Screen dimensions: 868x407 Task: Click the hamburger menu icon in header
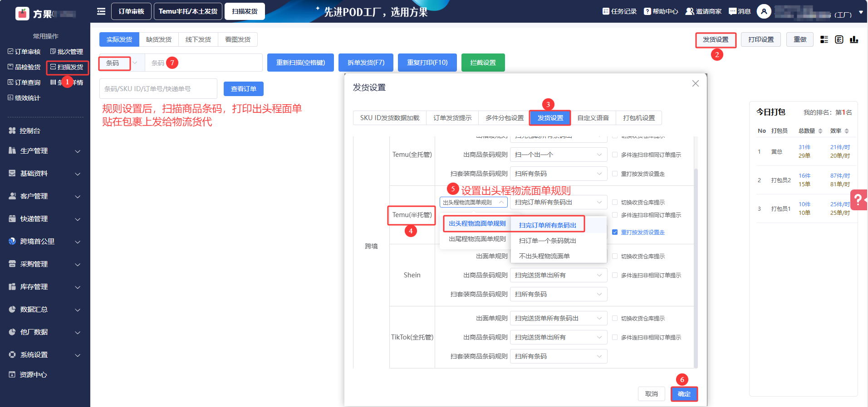coord(101,11)
